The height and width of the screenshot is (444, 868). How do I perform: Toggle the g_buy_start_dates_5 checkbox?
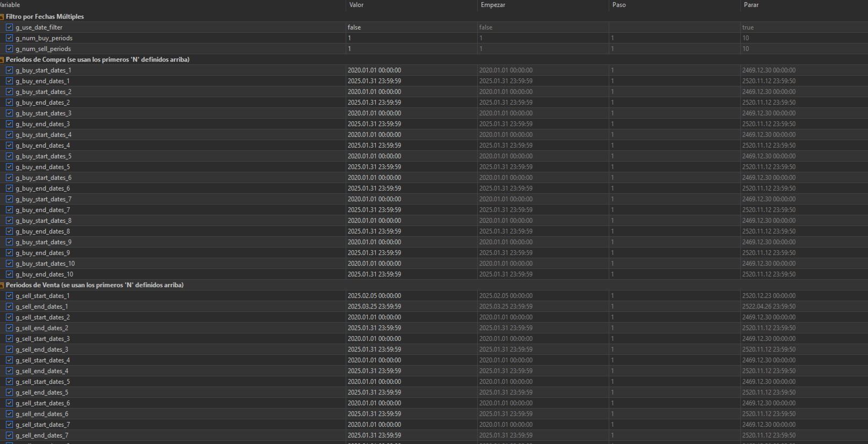(9, 156)
